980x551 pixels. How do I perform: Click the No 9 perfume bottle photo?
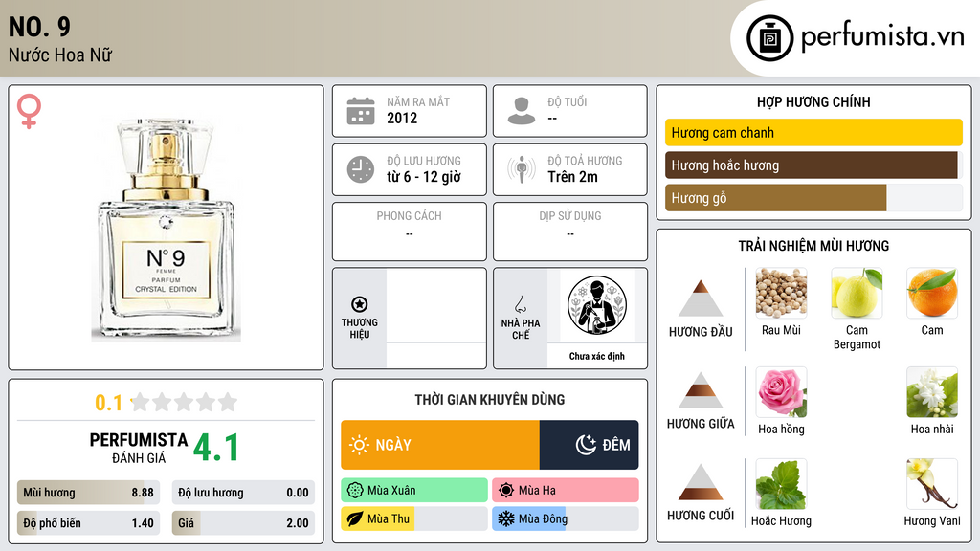(x=167, y=230)
